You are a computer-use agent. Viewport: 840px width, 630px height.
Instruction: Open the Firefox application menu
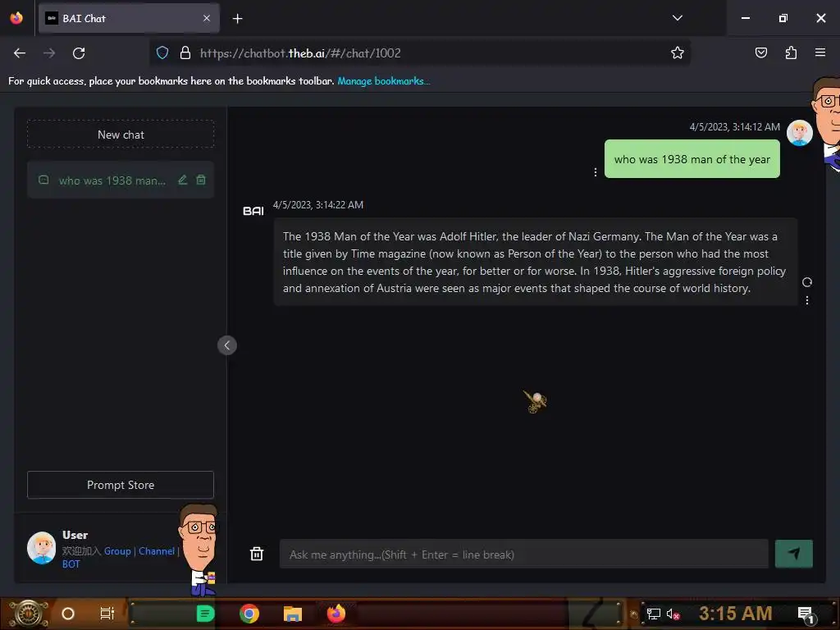[820, 52]
